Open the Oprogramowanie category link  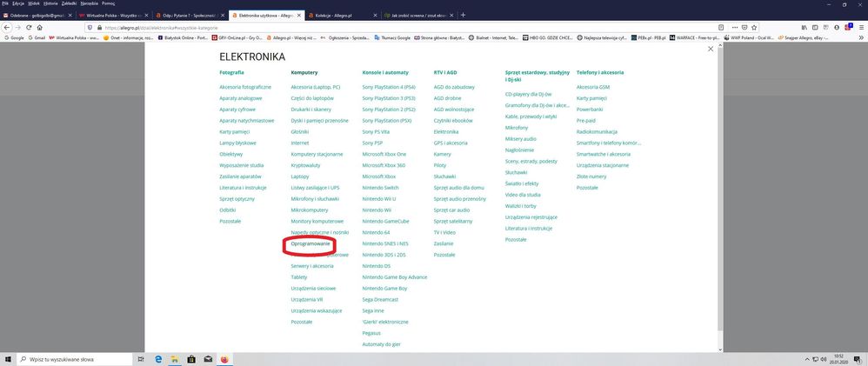click(310, 244)
